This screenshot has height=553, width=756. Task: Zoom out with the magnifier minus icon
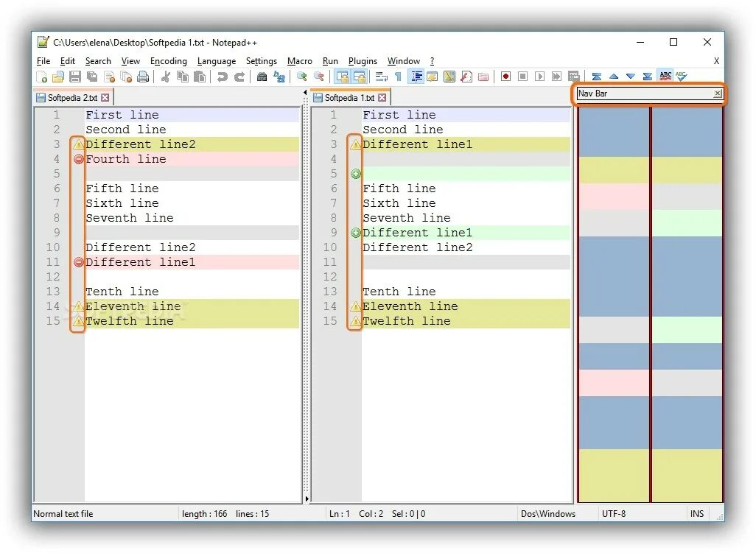pyautogui.click(x=319, y=77)
